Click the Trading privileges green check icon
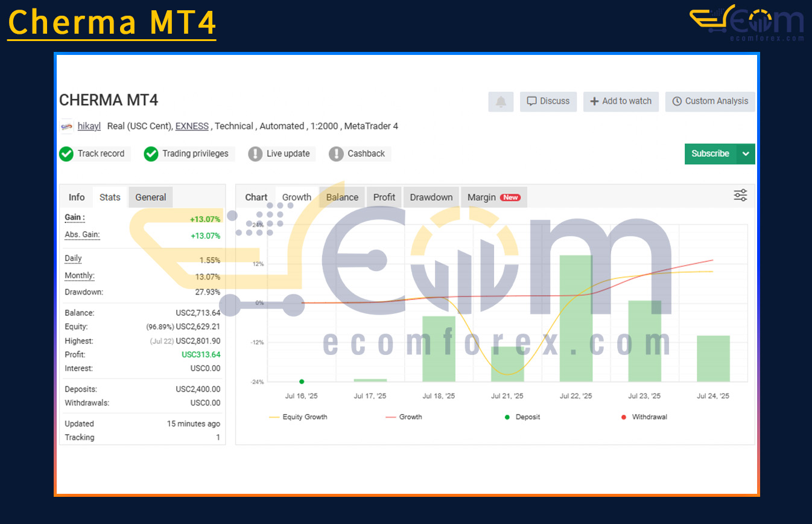812x524 pixels. pos(151,154)
